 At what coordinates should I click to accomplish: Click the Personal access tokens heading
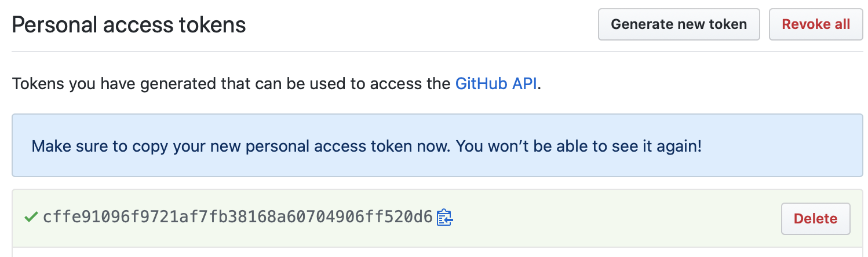click(129, 25)
